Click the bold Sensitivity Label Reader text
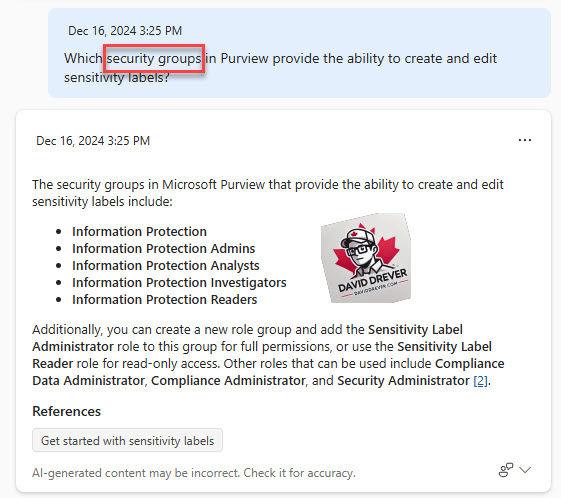The height and width of the screenshot is (498, 561). pyautogui.click(x=262, y=355)
